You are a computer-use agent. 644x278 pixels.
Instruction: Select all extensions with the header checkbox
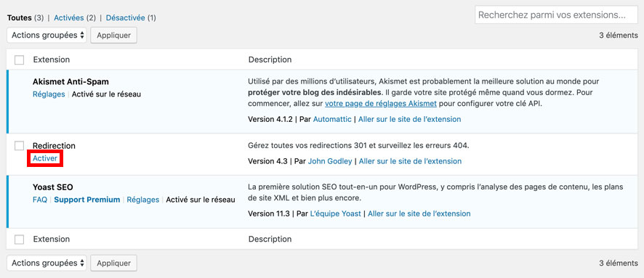(x=20, y=60)
